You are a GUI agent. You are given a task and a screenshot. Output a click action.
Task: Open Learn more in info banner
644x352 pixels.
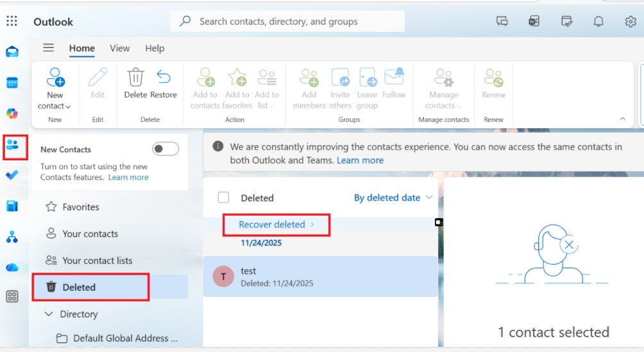360,160
